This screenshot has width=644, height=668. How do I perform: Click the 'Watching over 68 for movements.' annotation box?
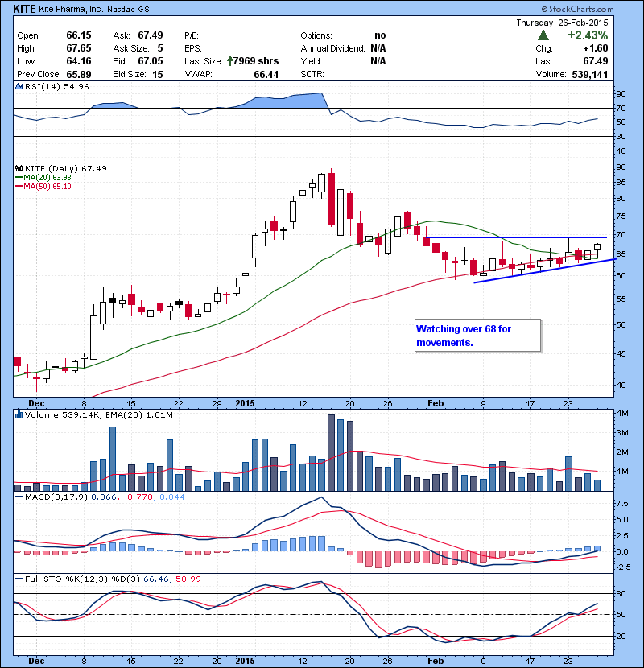point(478,336)
